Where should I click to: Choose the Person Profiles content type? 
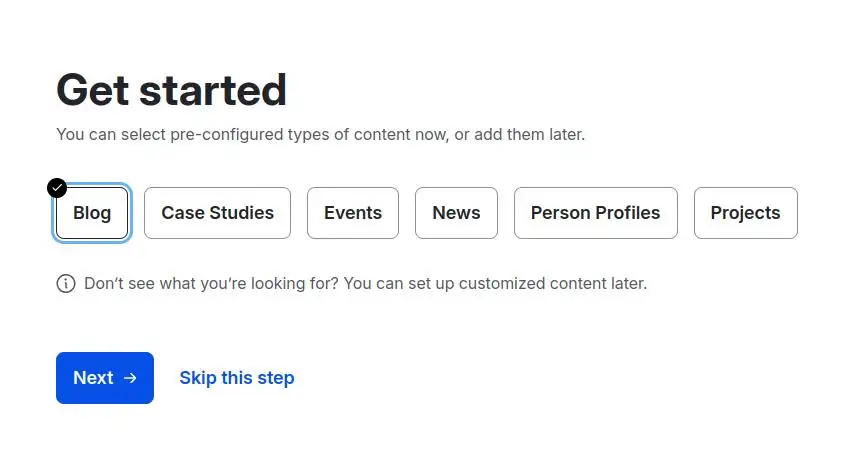[x=595, y=213]
